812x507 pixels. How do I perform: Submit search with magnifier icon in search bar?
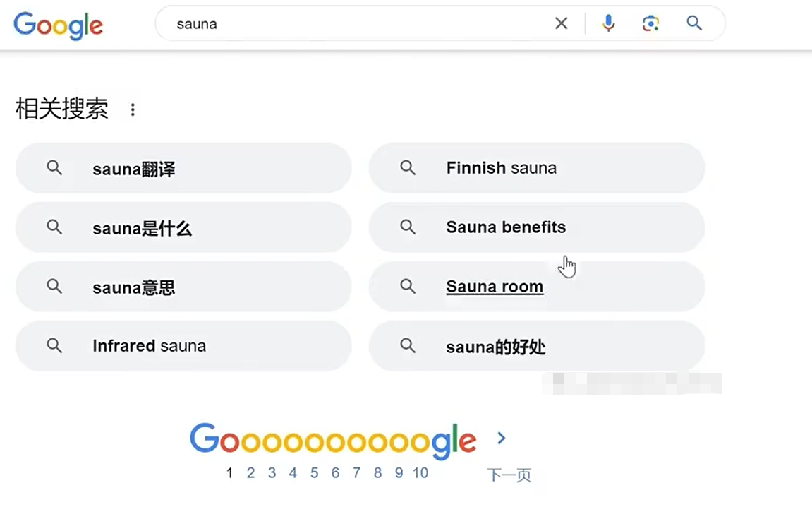tap(694, 23)
